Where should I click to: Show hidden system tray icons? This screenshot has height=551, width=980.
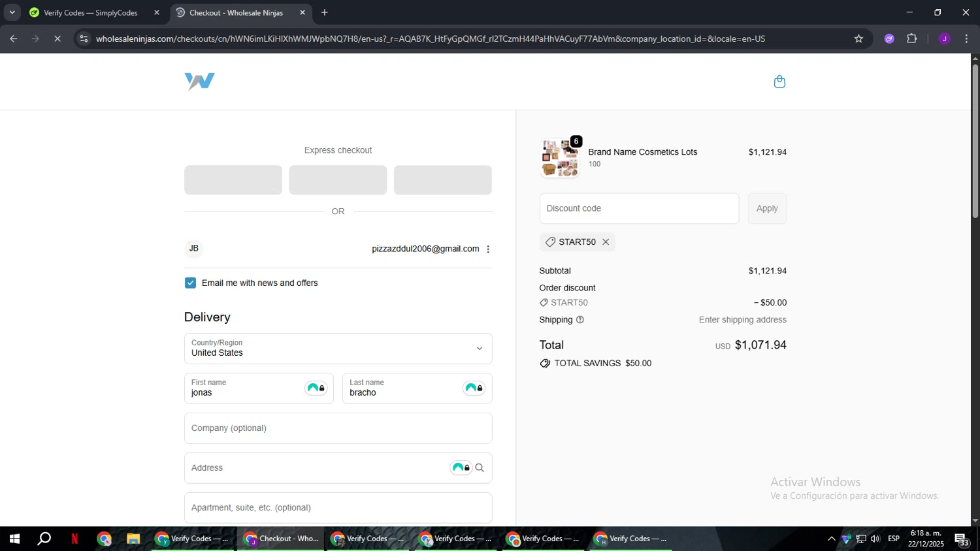click(x=831, y=539)
